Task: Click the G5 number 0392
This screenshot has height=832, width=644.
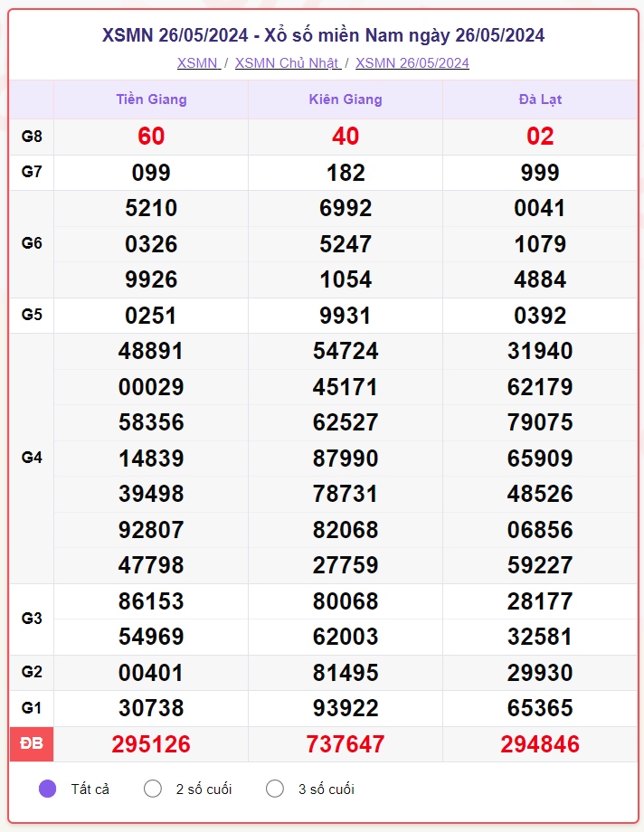Action: coord(540,316)
